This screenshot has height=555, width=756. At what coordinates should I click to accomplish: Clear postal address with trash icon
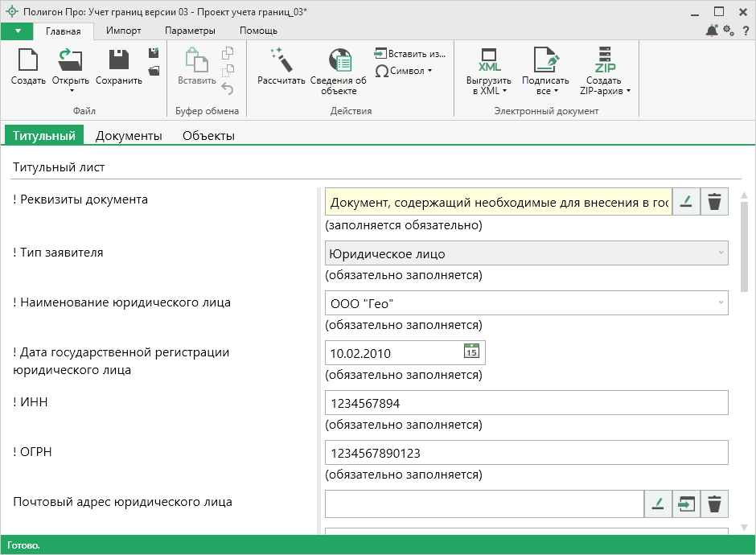[714, 504]
